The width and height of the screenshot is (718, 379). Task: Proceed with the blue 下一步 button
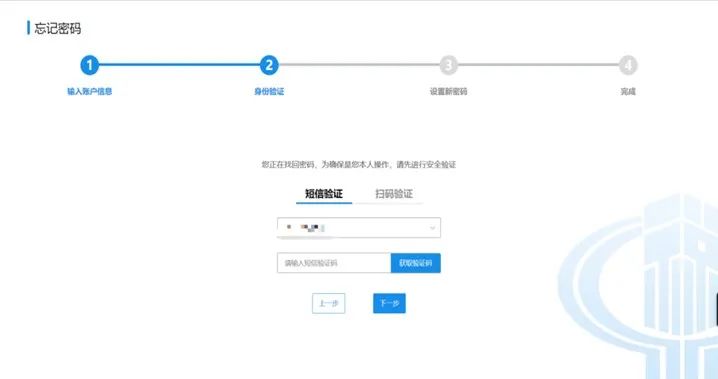coord(389,303)
